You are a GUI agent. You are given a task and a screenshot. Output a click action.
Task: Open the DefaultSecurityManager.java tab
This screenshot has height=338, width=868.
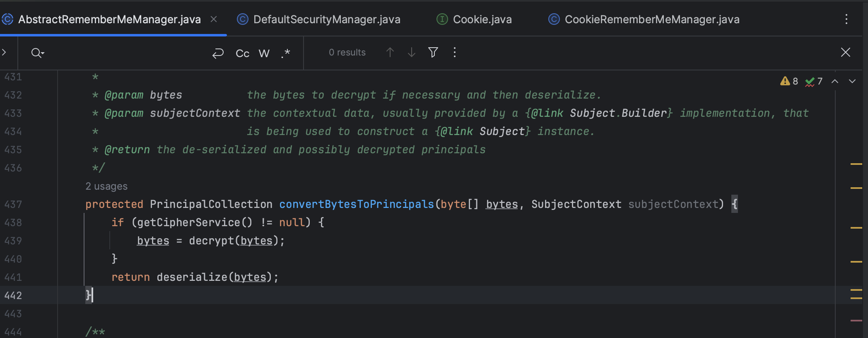pyautogui.click(x=319, y=19)
